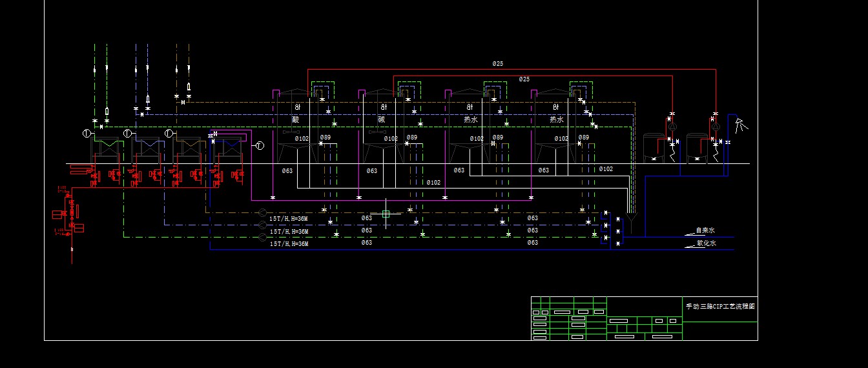Select the pump circle on the brown dashed line
868x368 pixels.
(x=262, y=212)
